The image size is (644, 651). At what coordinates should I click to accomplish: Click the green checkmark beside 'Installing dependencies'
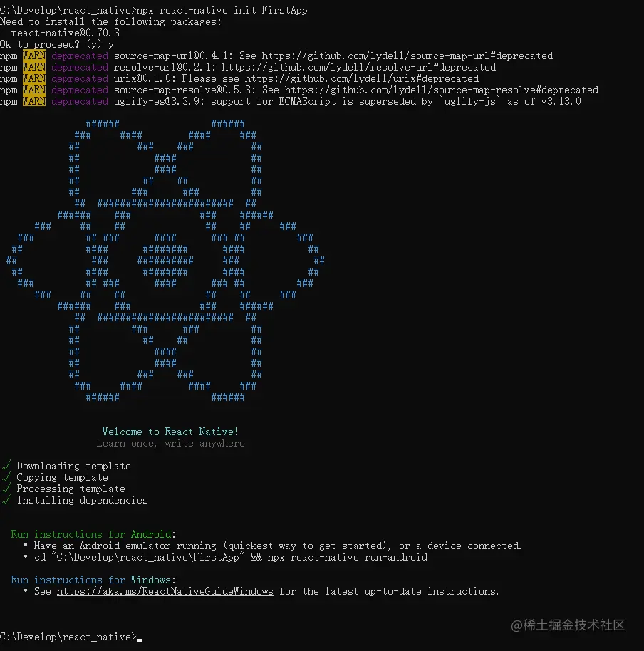6,500
